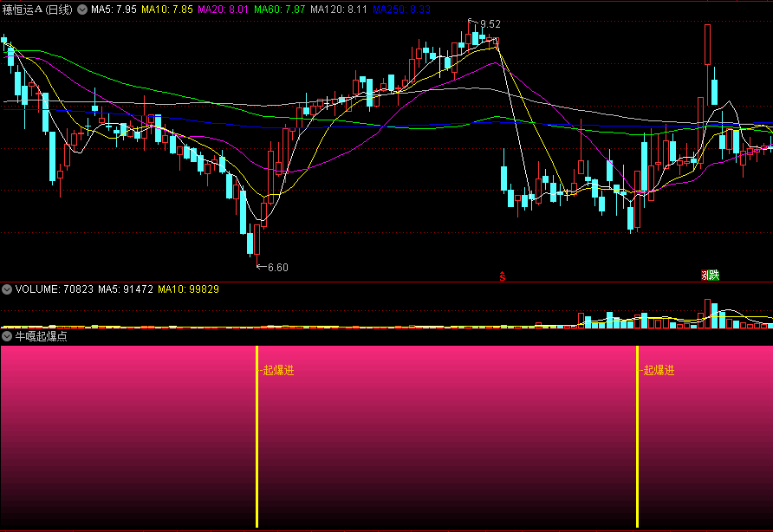Select the MA20: 8.01 label
This screenshot has width=773, height=532.
pos(223,10)
